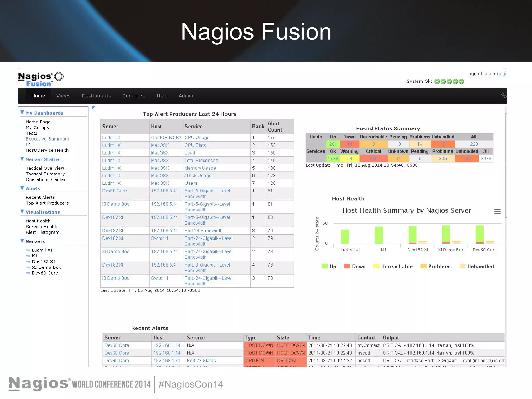This screenshot has width=532, height=399.
Task: Go to Tactical Overview
Action: coord(45,168)
